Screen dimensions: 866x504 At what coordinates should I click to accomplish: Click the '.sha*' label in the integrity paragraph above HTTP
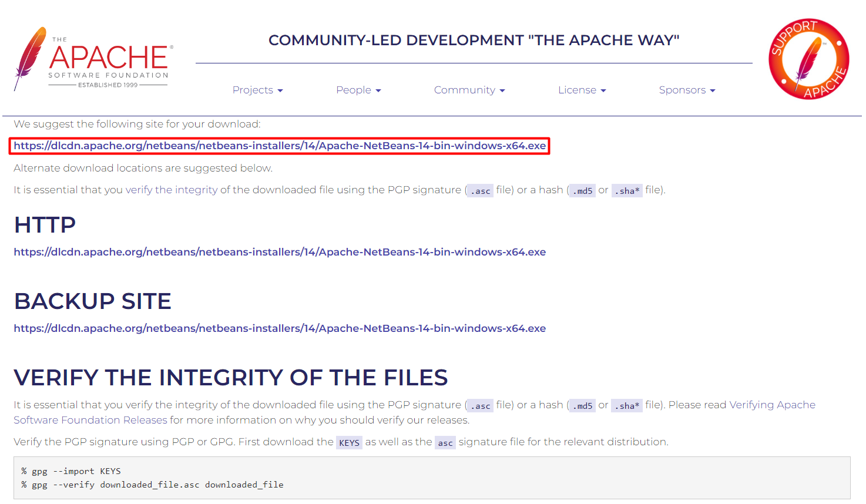click(627, 190)
